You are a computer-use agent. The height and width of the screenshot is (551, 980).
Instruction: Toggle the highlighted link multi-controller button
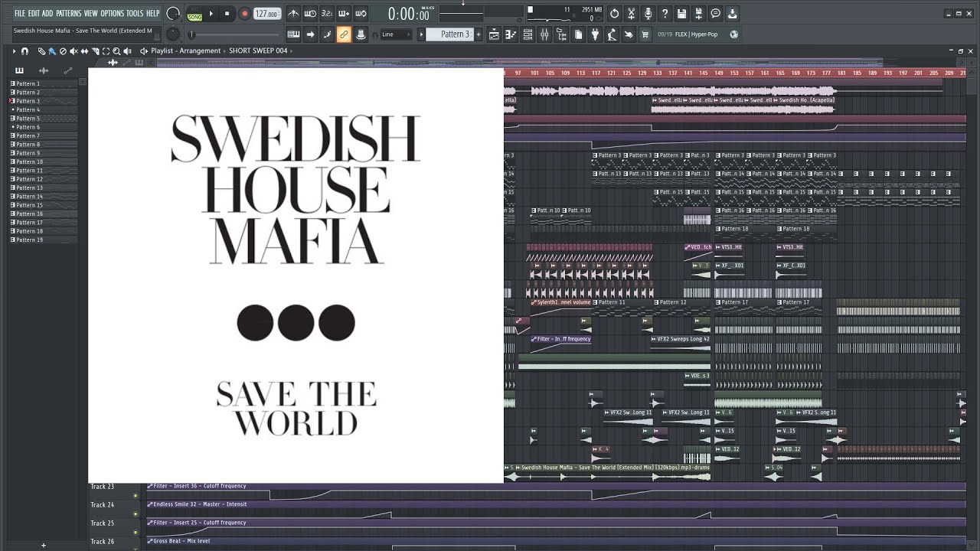pos(344,34)
